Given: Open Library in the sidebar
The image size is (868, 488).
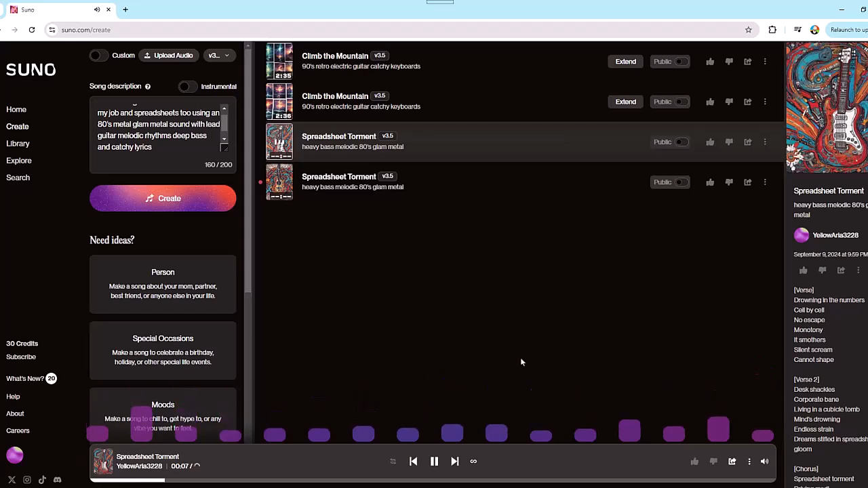Looking at the screenshot, I should click(x=18, y=144).
